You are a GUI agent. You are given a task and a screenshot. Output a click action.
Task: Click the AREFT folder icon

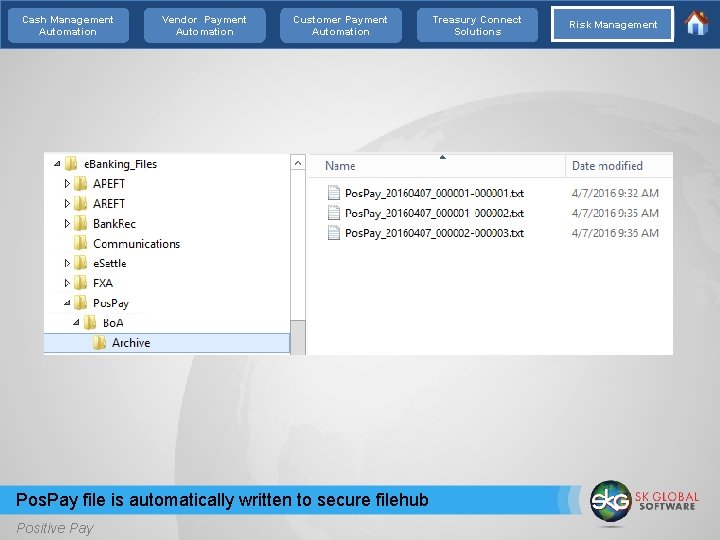click(80, 203)
